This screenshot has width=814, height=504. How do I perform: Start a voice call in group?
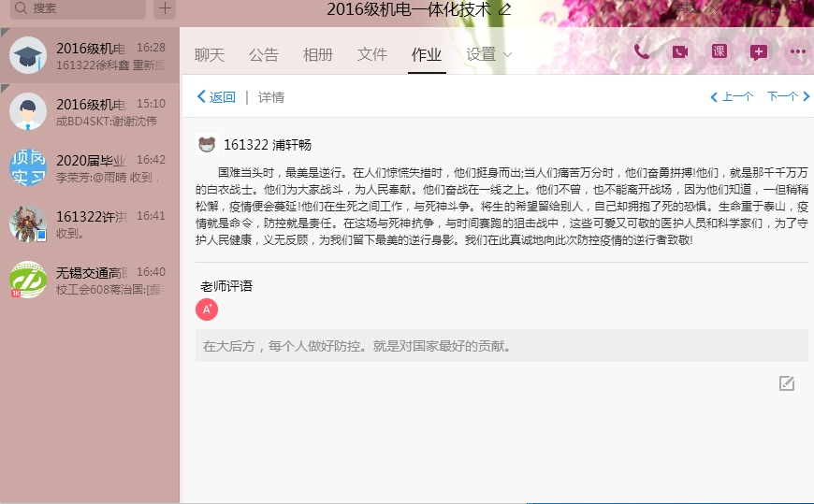coord(641,52)
